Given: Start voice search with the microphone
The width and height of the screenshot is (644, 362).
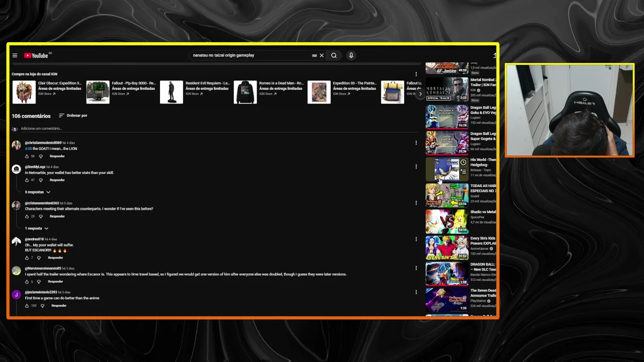Looking at the screenshot, I should click(351, 55).
